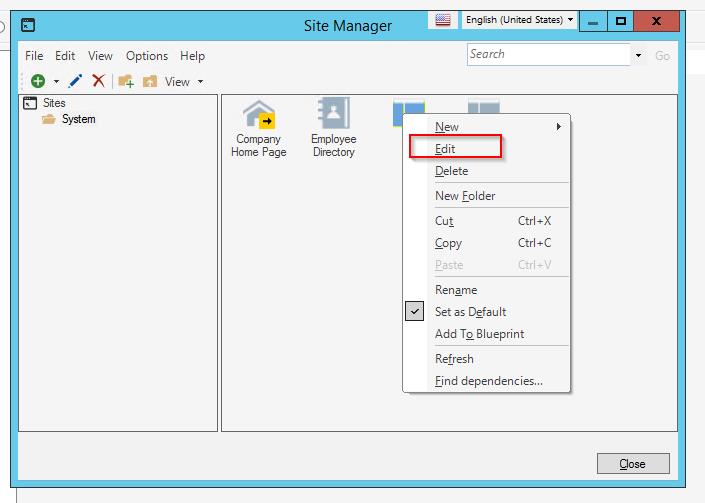Click the New Folder toolbar icon
Image resolution: width=705 pixels, height=503 pixels.
(x=126, y=81)
